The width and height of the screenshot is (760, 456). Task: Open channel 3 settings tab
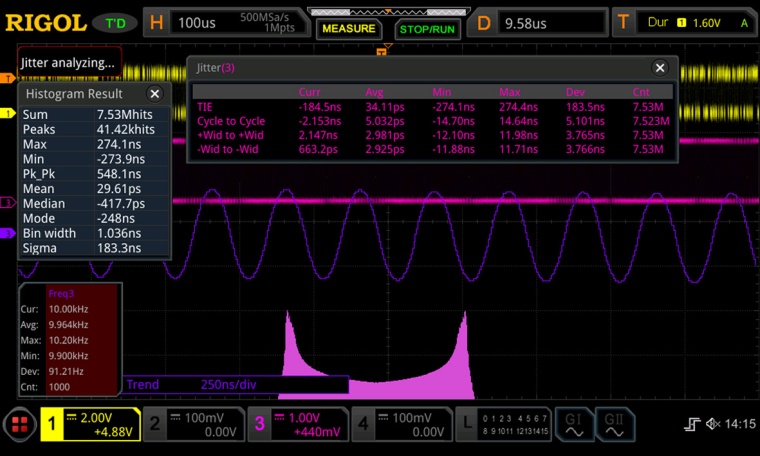tap(296, 424)
